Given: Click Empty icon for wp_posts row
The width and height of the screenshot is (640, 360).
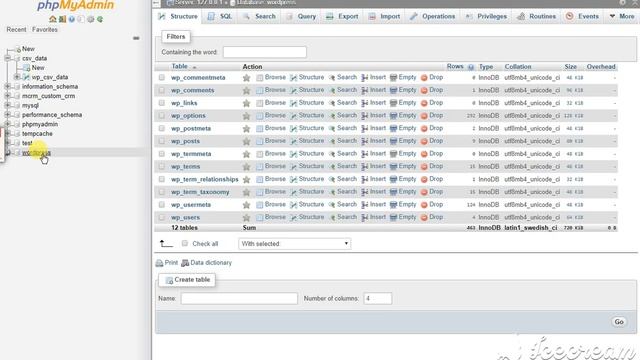Looking at the screenshot, I should (x=393, y=141).
